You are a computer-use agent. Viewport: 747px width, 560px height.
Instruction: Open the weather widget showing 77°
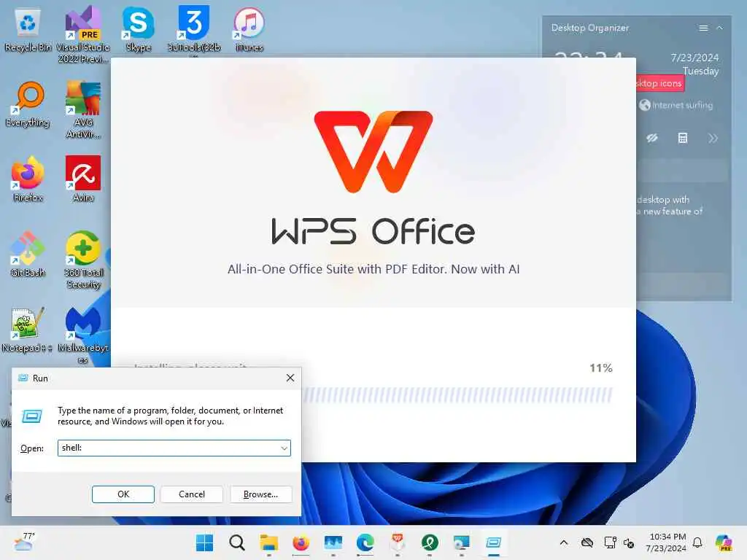24,542
